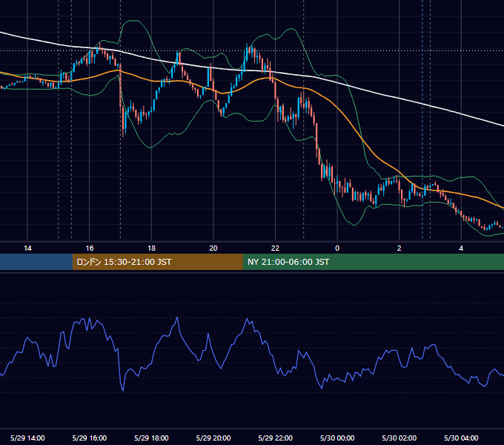Screen dimensions: 504x445
Task: Click hour label 22 on price chart axis
Action: click(276, 248)
